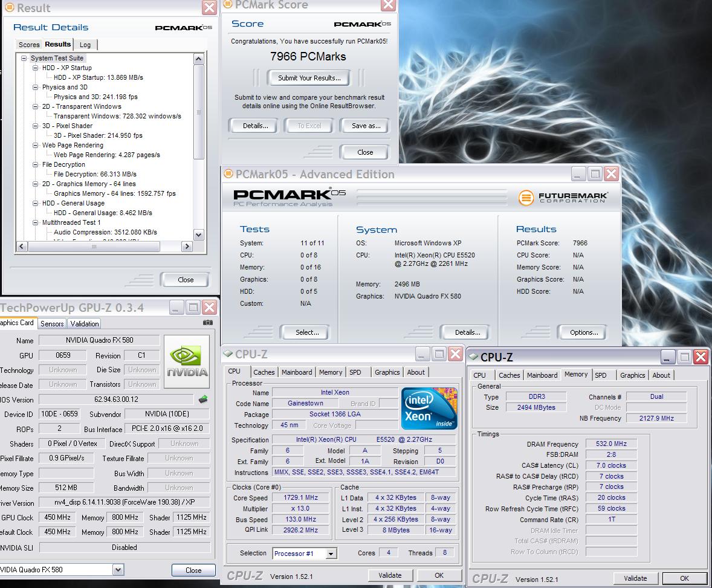Screen dimensions: 712x588
Task: Collapse the 3D - Pixel Shader node
Action: pyautogui.click(x=36, y=126)
